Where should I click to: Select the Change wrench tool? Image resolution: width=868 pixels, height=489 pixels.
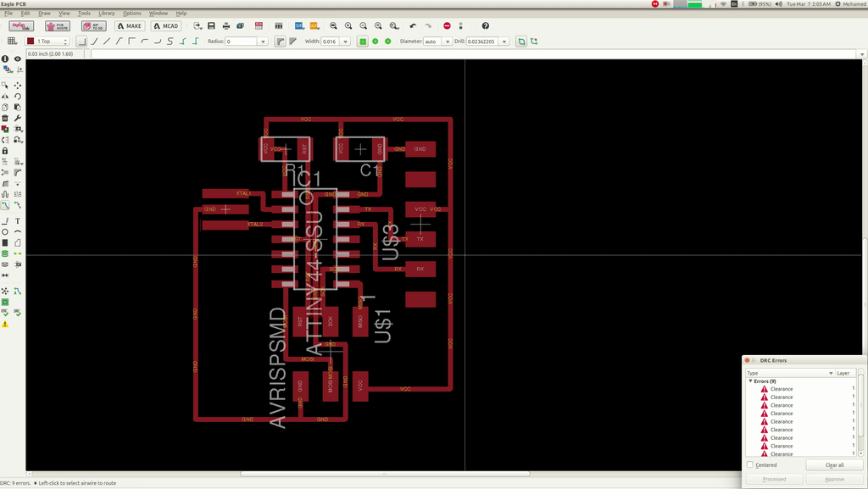18,118
